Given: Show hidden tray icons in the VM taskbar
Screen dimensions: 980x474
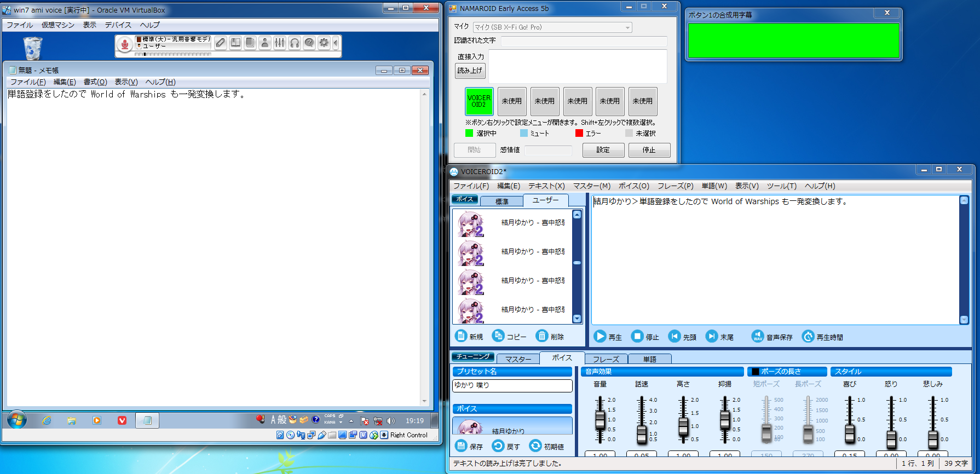Looking at the screenshot, I should [351, 421].
